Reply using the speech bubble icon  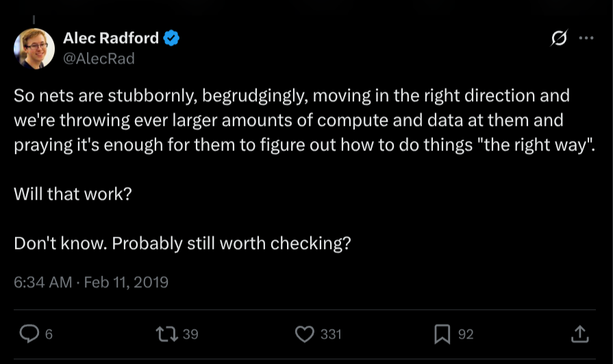[x=29, y=334]
